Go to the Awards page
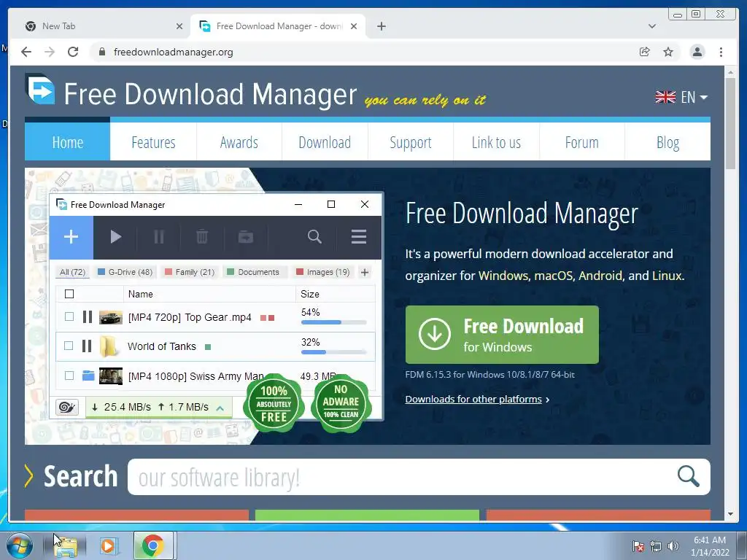This screenshot has height=560, width=747. [x=239, y=142]
